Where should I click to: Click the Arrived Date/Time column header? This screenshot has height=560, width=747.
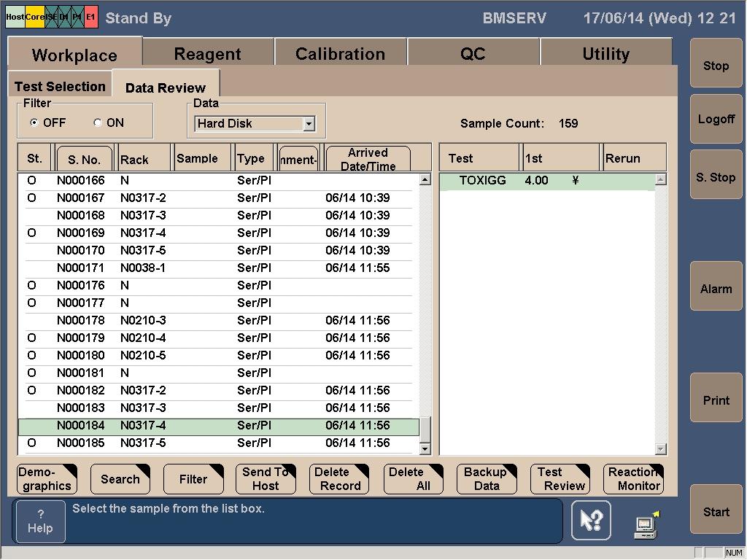point(368,158)
